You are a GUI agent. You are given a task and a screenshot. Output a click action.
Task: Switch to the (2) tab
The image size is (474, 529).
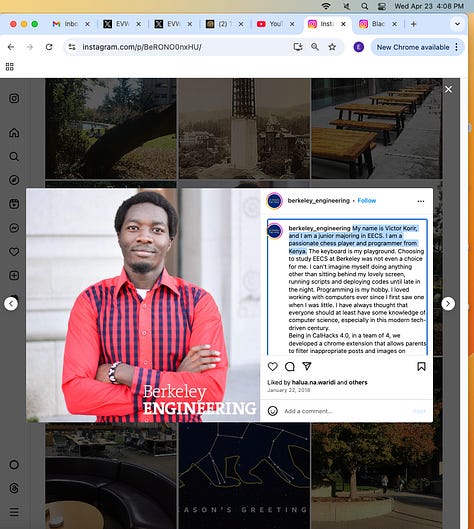(x=219, y=24)
